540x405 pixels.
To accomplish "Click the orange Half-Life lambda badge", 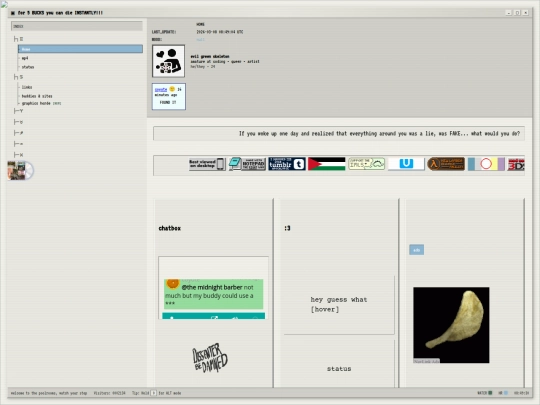I will pyautogui.click(x=446, y=164).
